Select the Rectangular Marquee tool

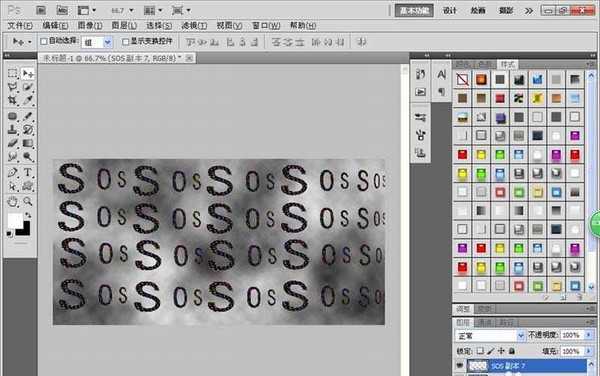point(12,73)
